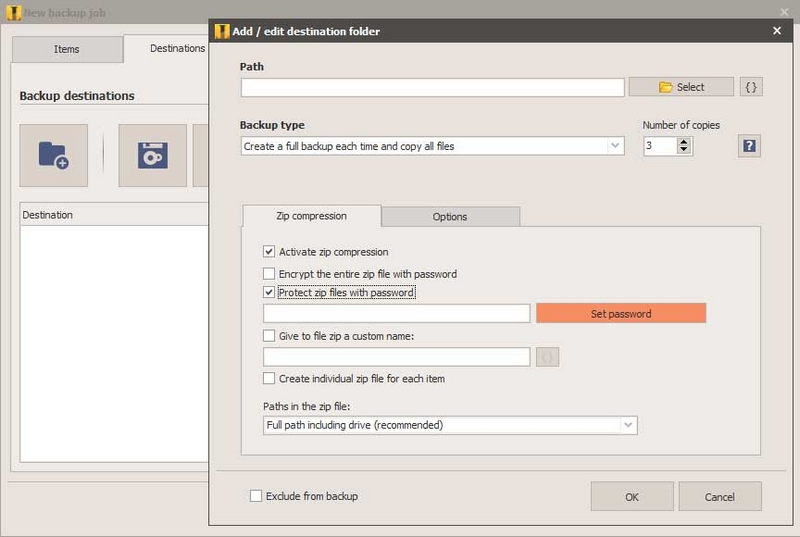Click the tape backup destination icon

pyautogui.click(x=153, y=155)
